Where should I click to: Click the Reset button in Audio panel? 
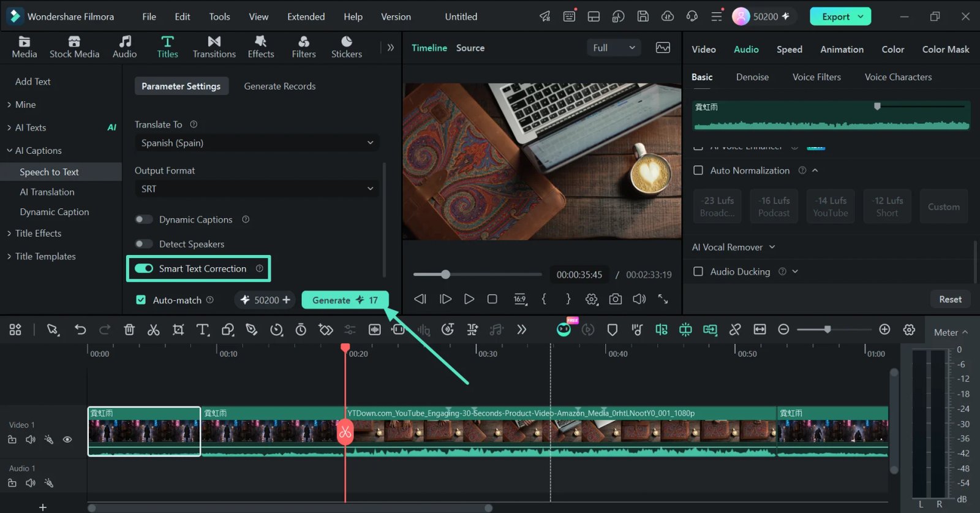(950, 299)
